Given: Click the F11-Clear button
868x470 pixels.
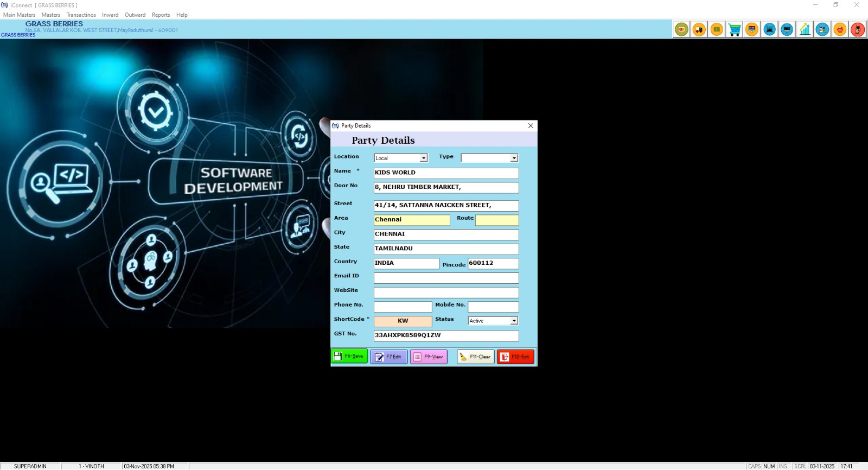Looking at the screenshot, I should 475,357.
